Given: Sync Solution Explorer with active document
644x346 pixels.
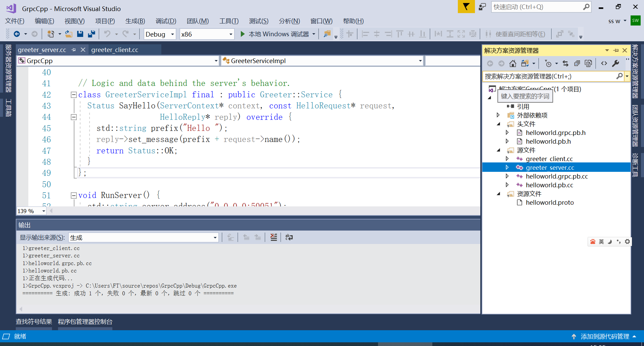Looking at the screenshot, I should [565, 63].
